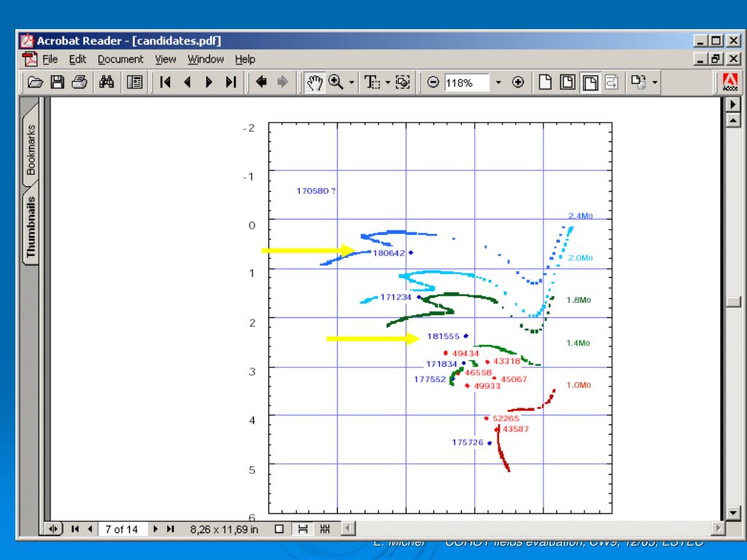
Task: Save a copy using the floppy disk icon
Action: pos(57,82)
